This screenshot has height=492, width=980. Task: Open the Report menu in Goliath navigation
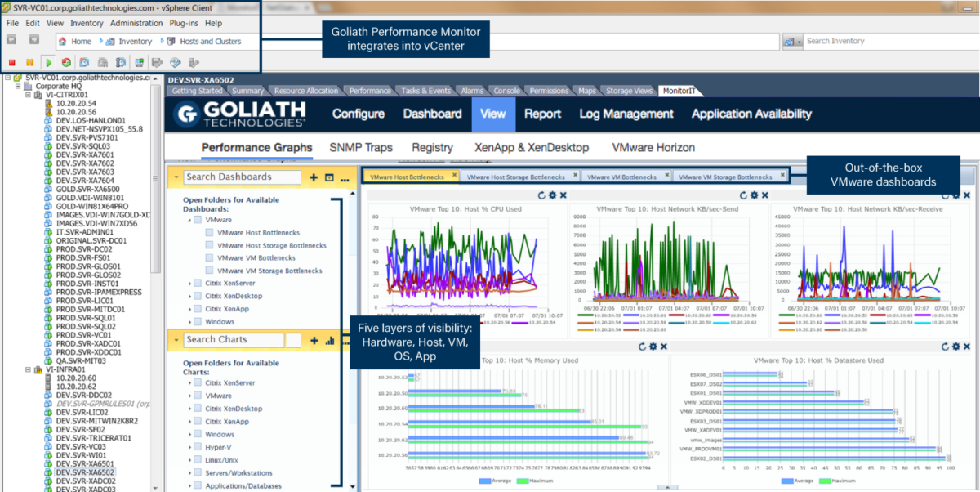click(542, 114)
